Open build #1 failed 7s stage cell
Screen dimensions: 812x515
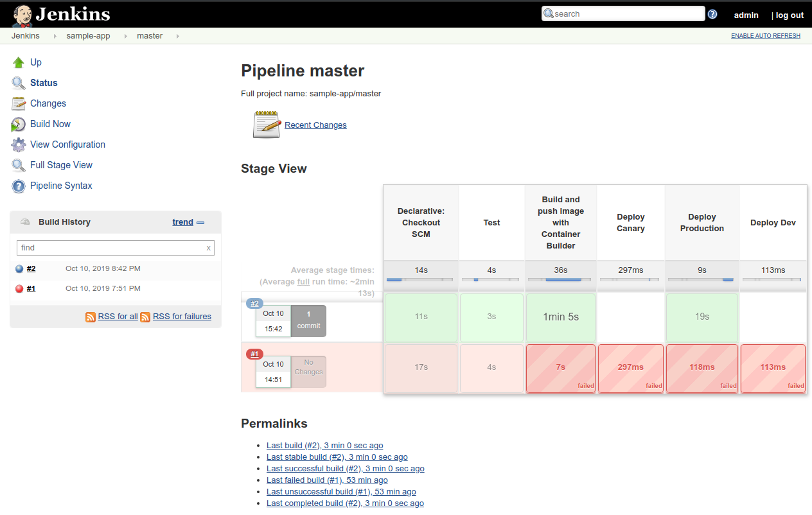(561, 368)
